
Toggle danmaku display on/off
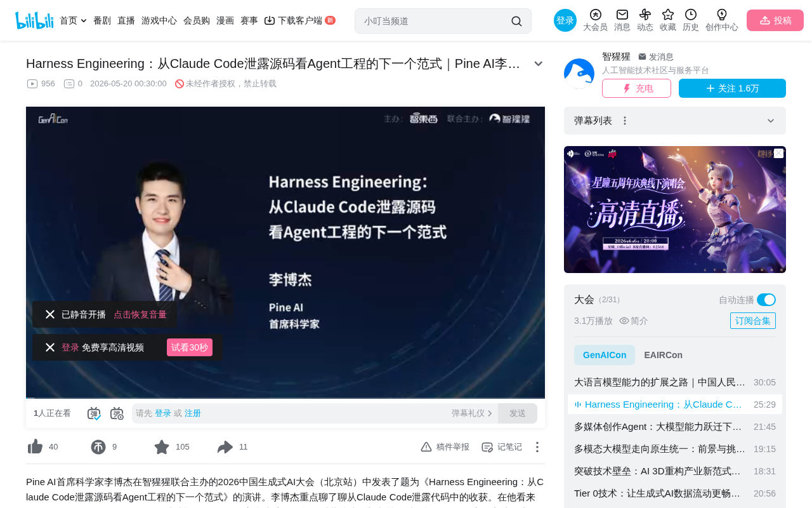(94, 413)
